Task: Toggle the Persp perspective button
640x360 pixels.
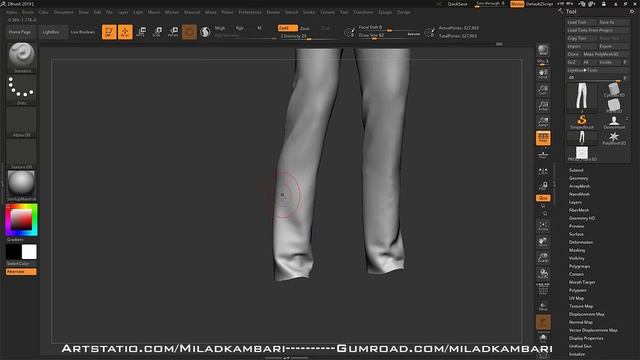Action: tap(543, 138)
